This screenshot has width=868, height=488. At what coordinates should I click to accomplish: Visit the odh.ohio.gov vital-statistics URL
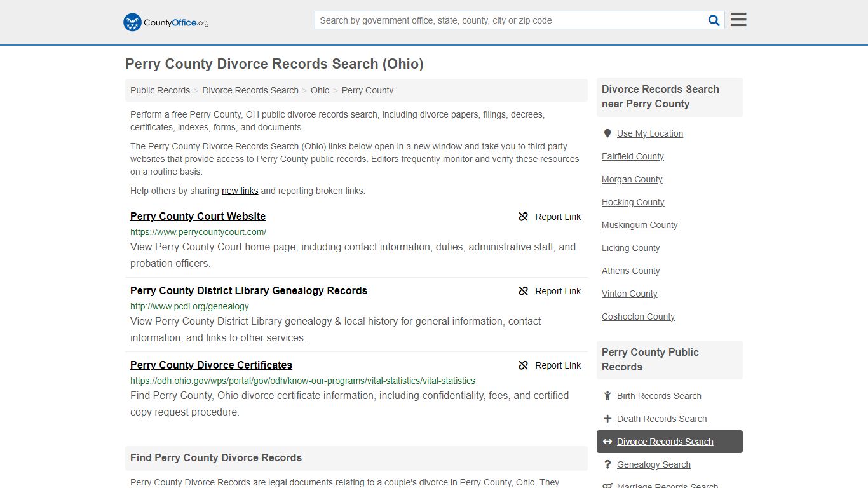[302, 381]
